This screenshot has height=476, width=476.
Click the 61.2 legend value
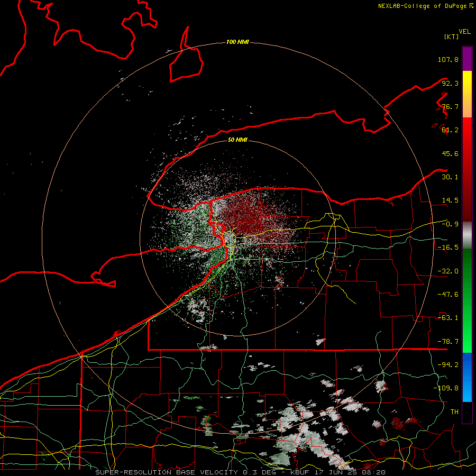[x=450, y=130]
